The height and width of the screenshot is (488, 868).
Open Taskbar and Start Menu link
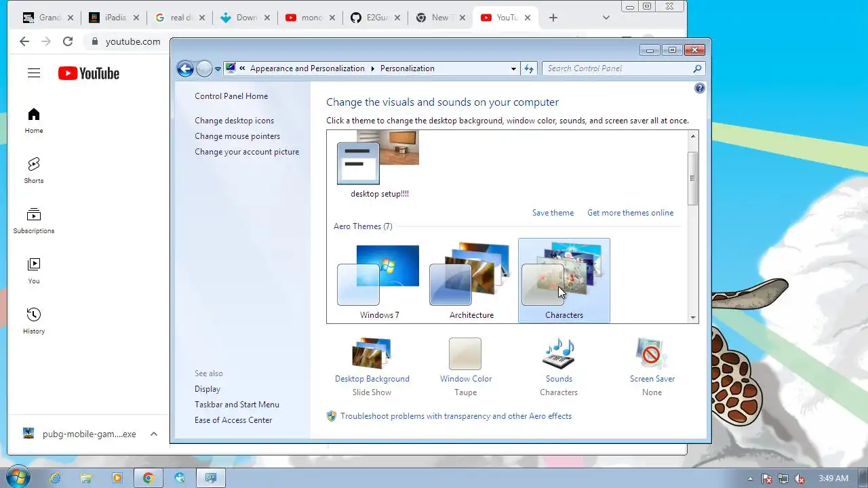click(x=237, y=405)
